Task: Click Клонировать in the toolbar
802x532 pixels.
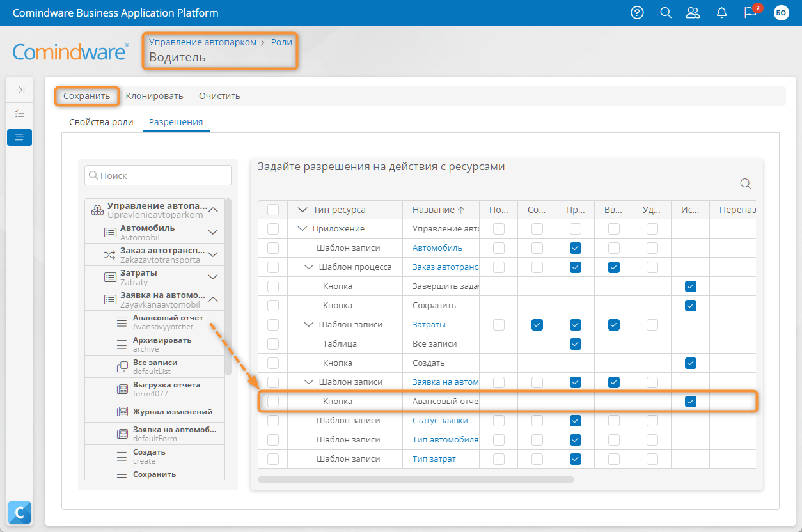Action: [x=155, y=96]
